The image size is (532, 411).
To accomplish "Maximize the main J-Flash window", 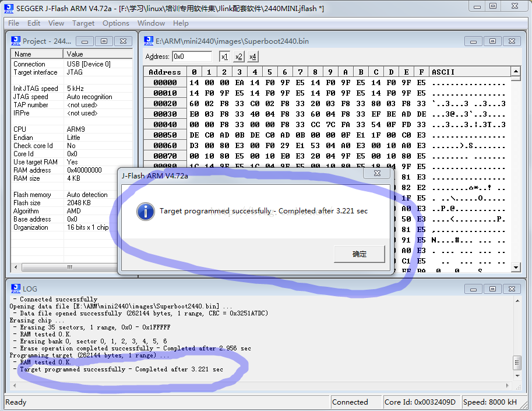I will (x=493, y=6).
